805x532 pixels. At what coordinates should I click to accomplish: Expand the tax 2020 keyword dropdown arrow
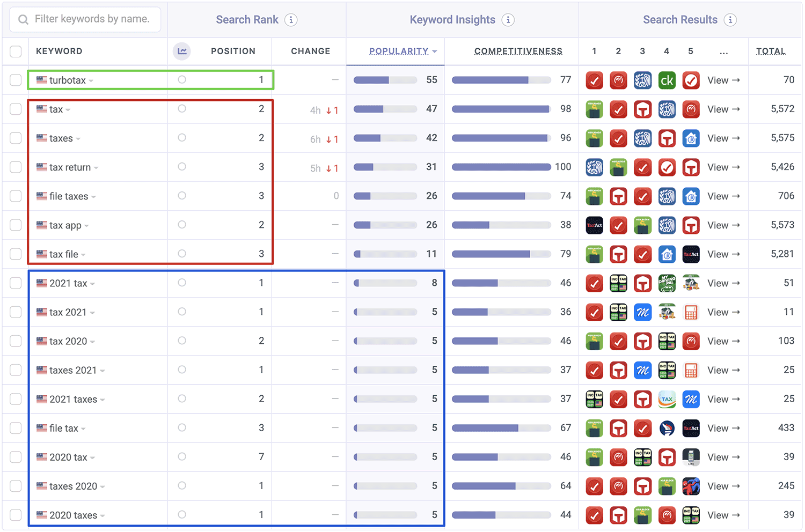[93, 342]
